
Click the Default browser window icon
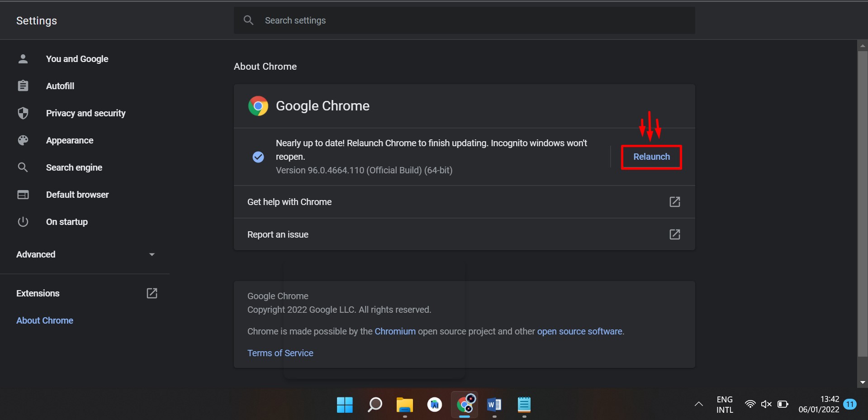[x=23, y=195]
